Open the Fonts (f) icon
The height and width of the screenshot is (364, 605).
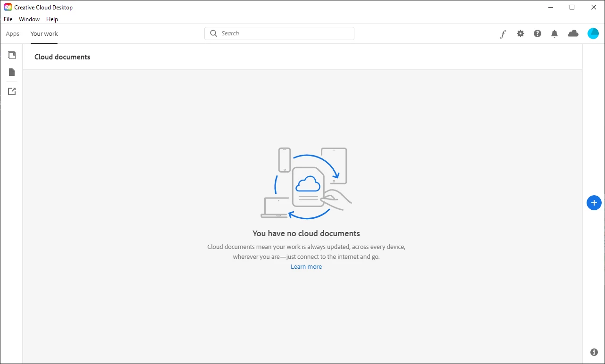pos(503,34)
